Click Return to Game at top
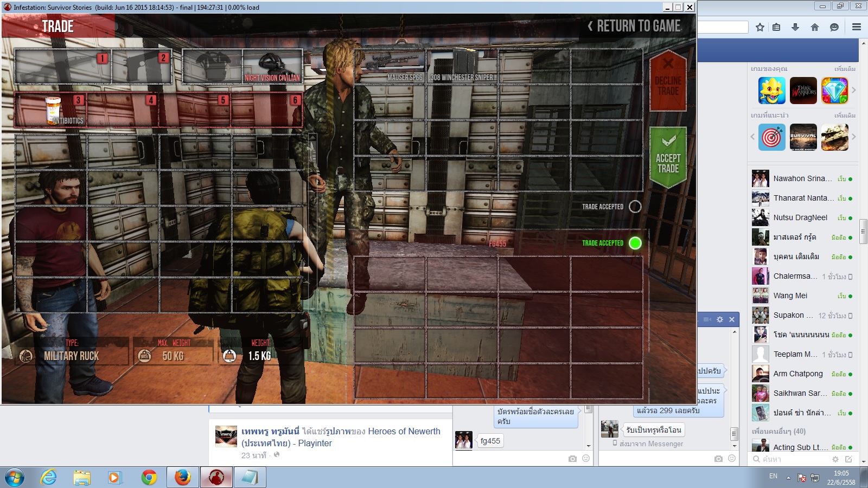Image resolution: width=868 pixels, height=488 pixels. pyautogui.click(x=634, y=26)
